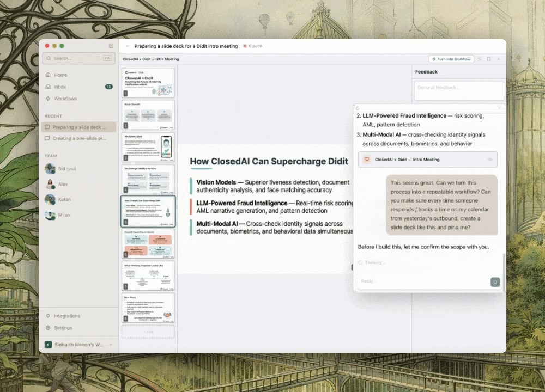
Task: Toggle visibility of the ClosedAI × Didit meeting card
Action: (x=491, y=160)
